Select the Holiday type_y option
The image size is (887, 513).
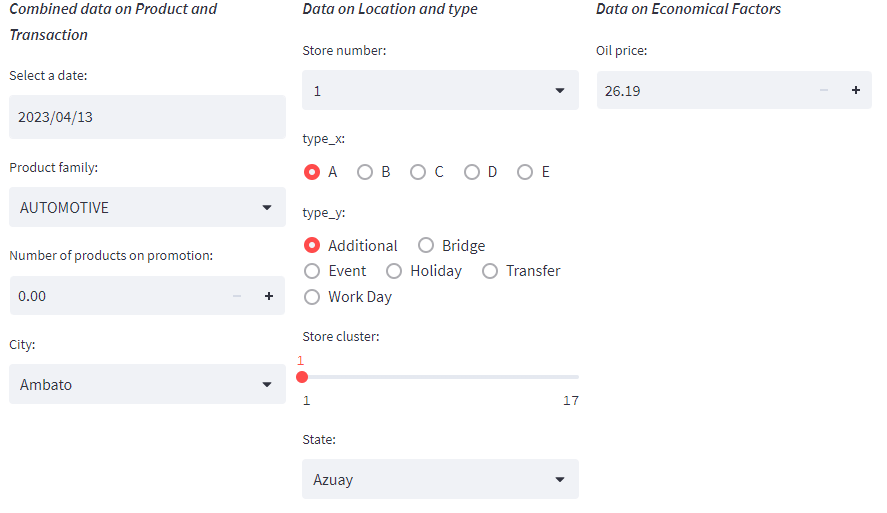[394, 271]
